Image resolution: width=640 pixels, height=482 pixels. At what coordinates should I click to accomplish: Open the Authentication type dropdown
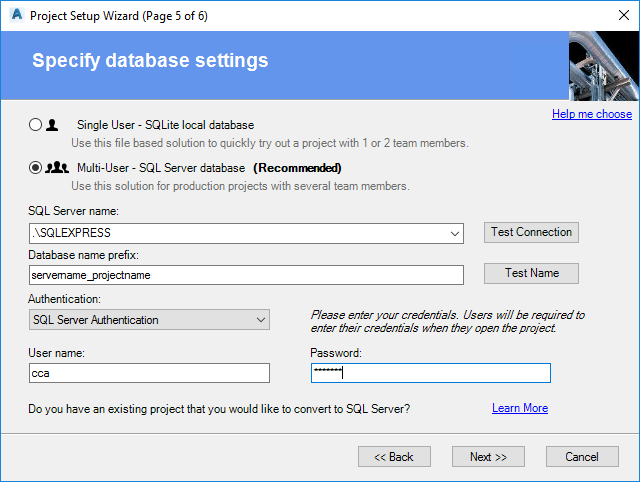coord(260,320)
